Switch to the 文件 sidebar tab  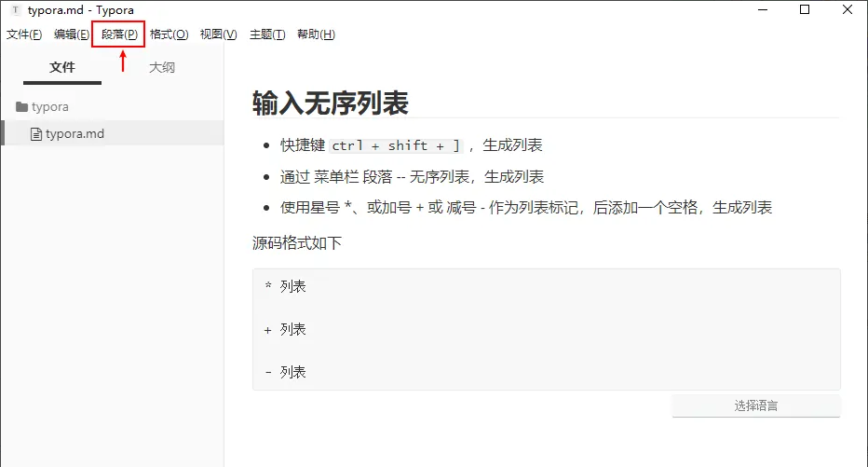point(62,68)
